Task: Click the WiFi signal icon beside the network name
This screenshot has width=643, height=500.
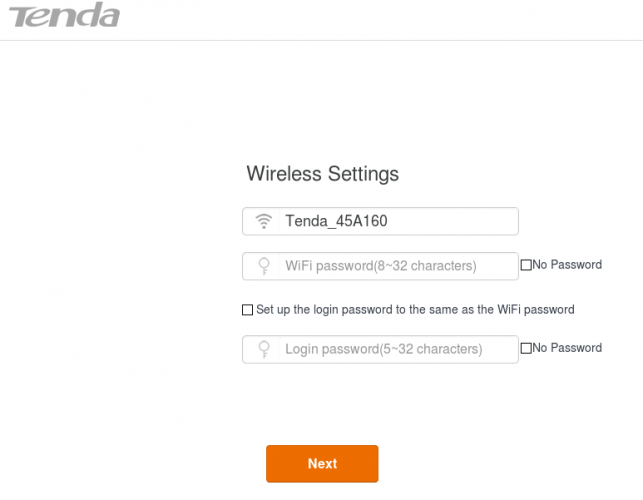Action: [264, 221]
